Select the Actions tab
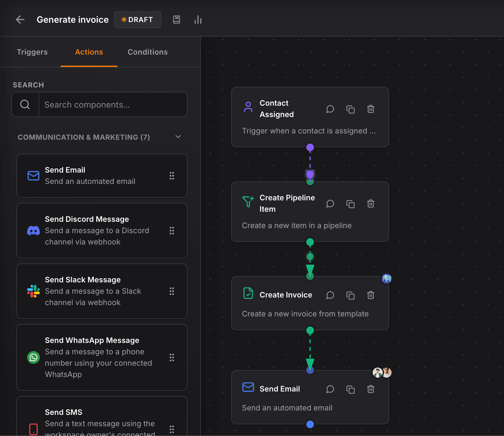The height and width of the screenshot is (436, 504). coord(89,52)
